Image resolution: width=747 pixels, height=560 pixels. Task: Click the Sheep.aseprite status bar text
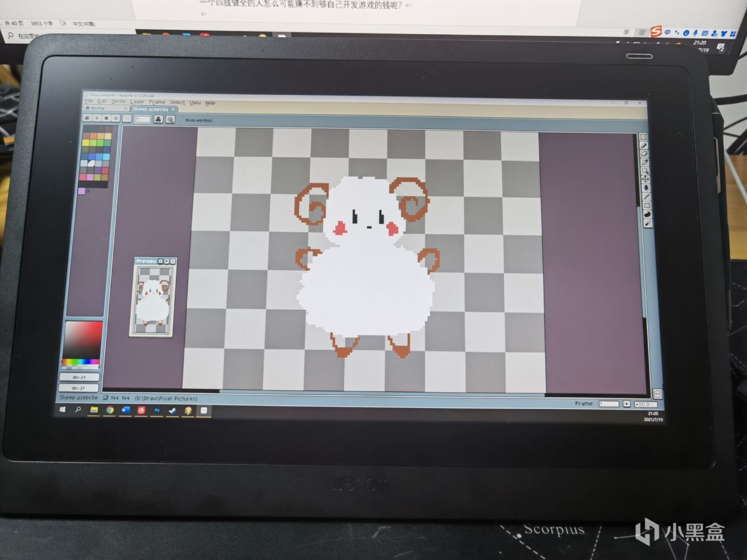pos(78,397)
